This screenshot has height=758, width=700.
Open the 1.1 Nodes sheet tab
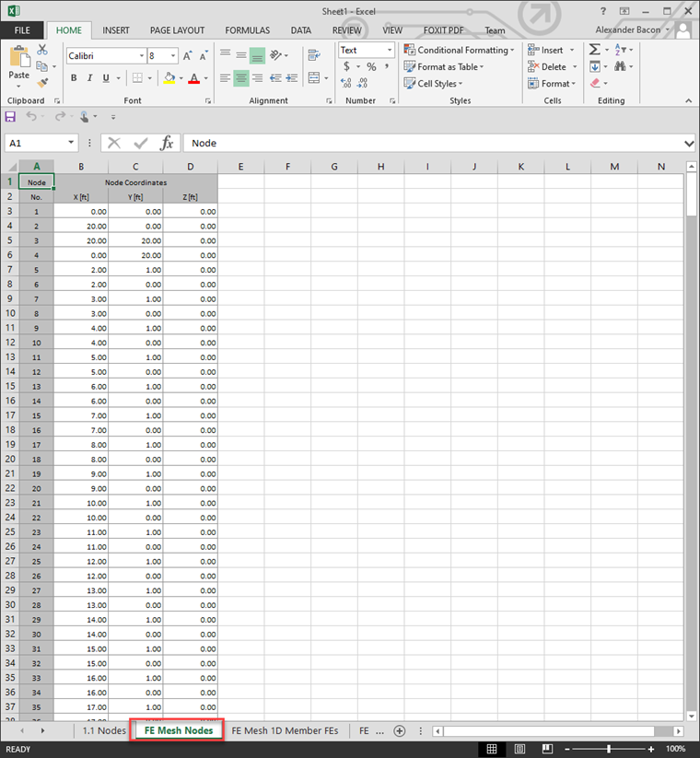tap(104, 730)
